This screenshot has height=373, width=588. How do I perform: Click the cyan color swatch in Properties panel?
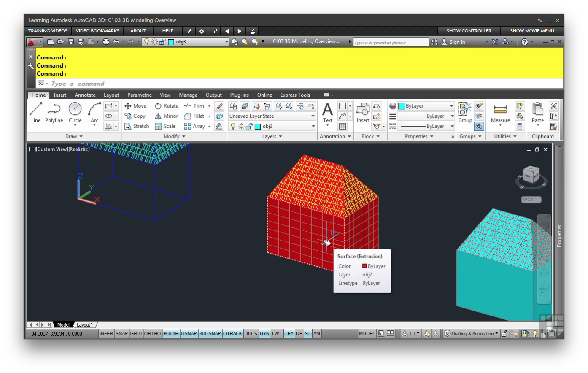coord(402,106)
